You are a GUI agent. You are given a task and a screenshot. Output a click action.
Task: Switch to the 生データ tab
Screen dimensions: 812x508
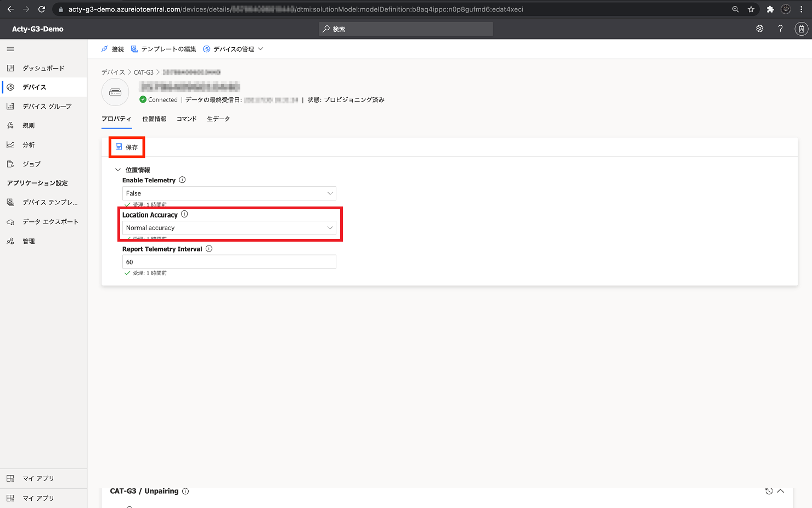click(x=218, y=119)
